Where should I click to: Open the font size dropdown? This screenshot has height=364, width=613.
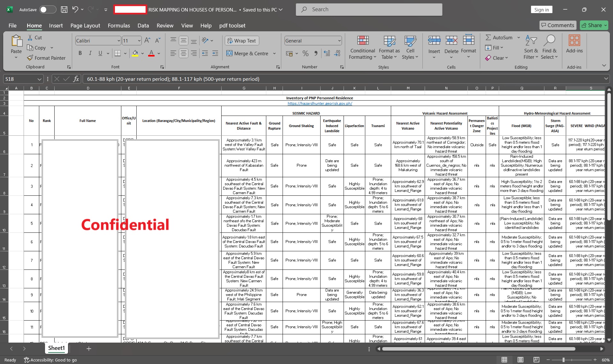pyautogui.click(x=139, y=41)
